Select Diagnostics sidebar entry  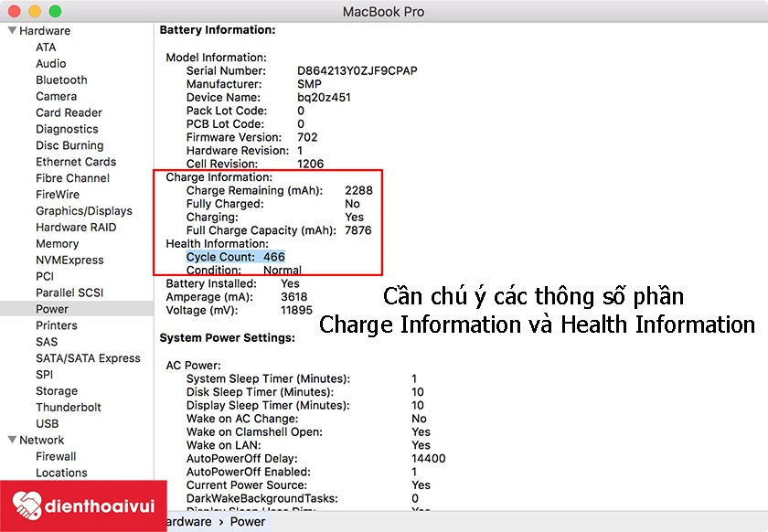pyautogui.click(x=67, y=129)
